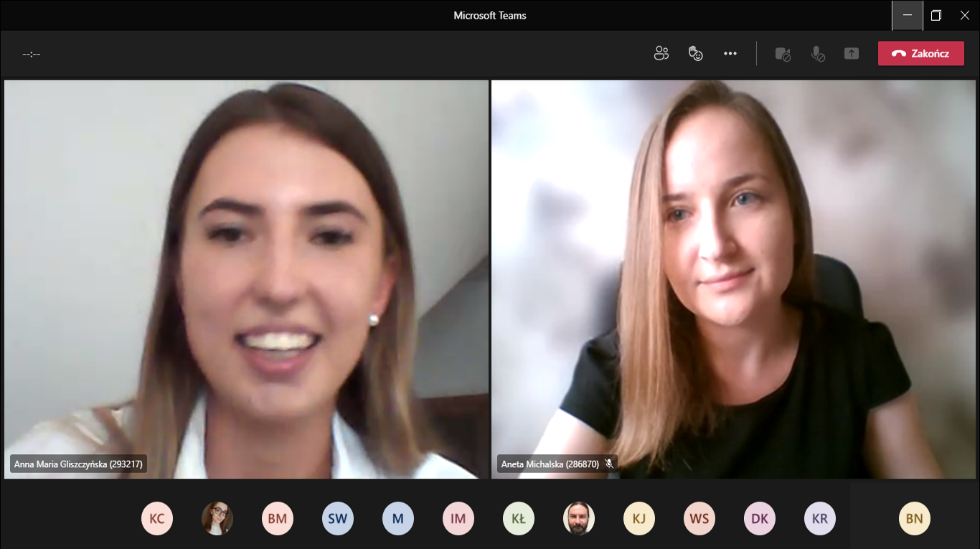The image size is (980, 549).
Task: Open the participants panel icon
Action: pyautogui.click(x=661, y=53)
